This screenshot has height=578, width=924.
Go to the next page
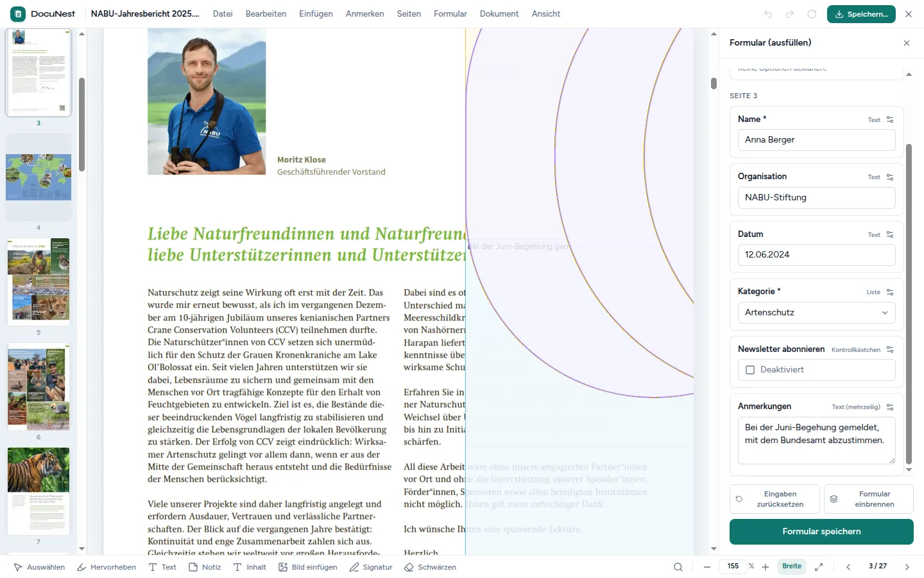[x=907, y=567]
